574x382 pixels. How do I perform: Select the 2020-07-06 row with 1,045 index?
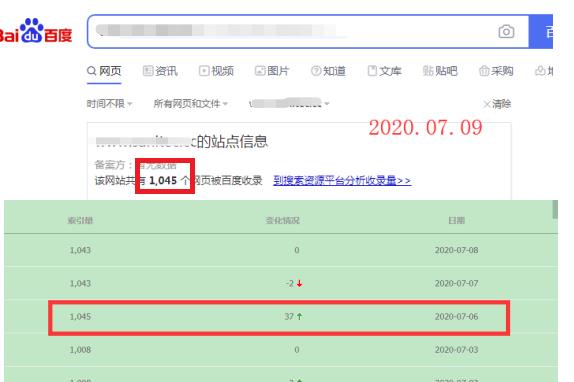point(279,317)
